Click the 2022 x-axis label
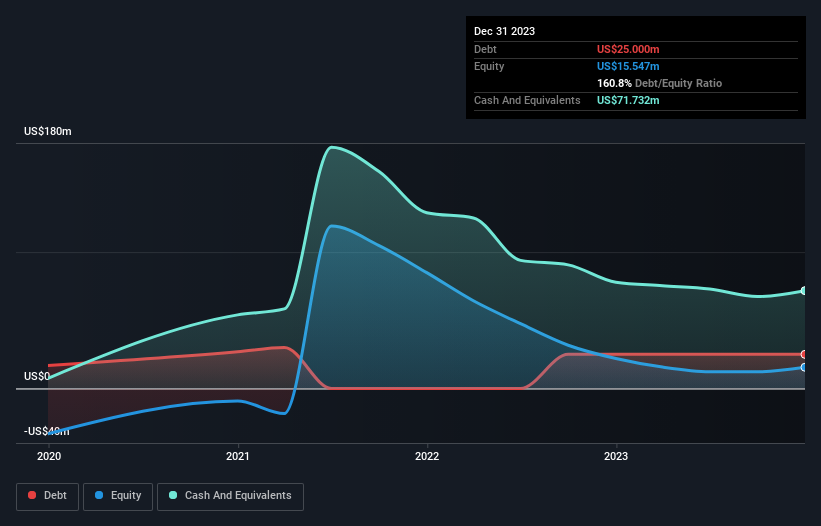Viewport: 821px width, 526px height. [x=427, y=456]
